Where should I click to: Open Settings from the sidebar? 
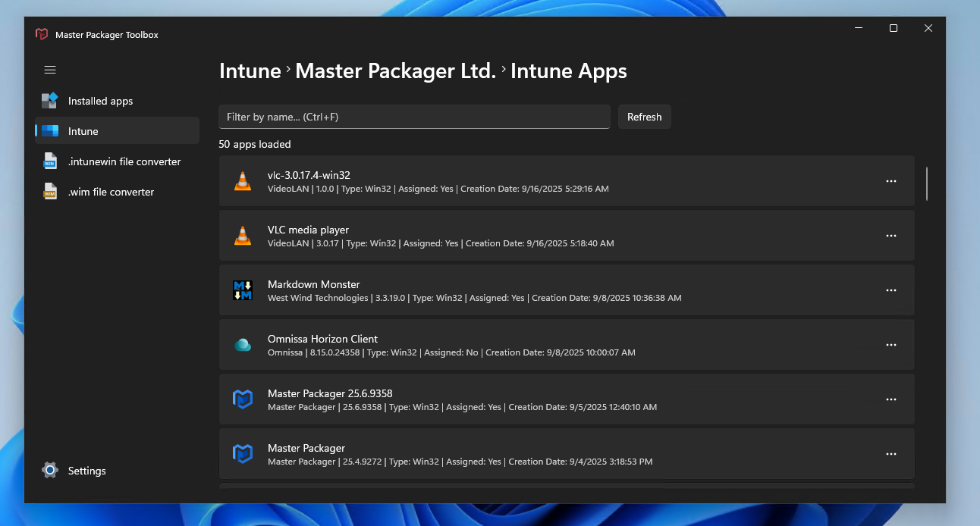coord(117,471)
